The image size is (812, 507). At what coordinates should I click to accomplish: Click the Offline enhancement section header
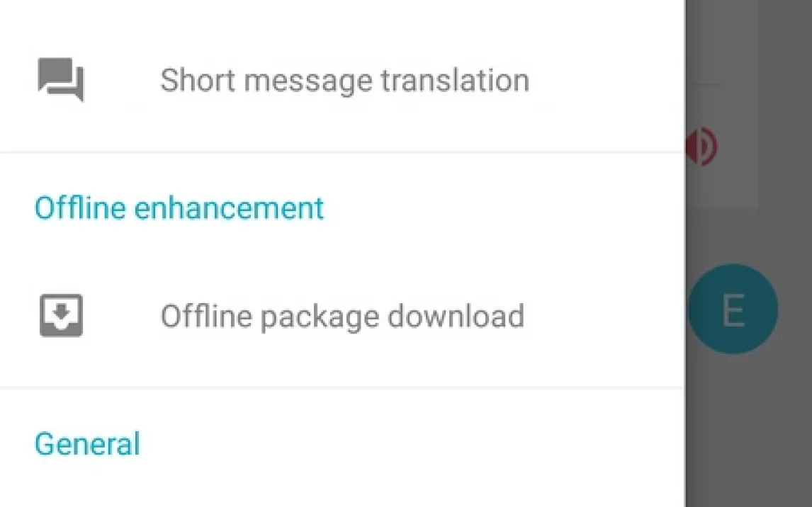point(179,208)
